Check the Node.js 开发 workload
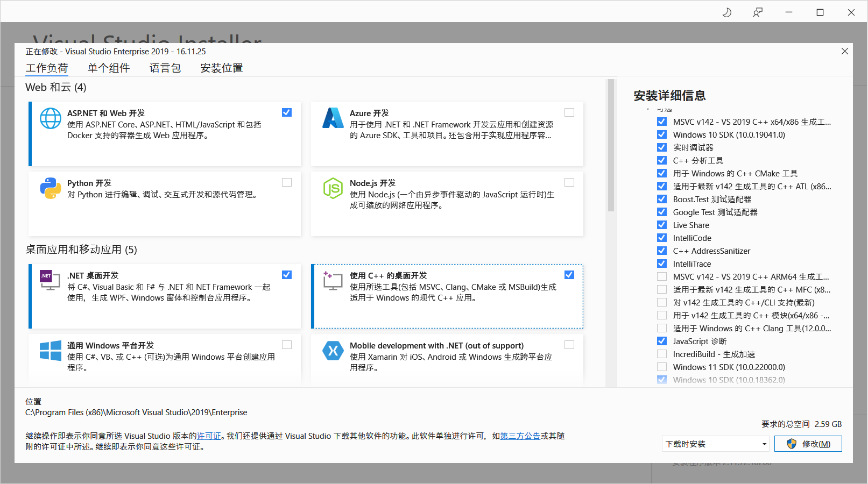The image size is (868, 484). coord(569,182)
